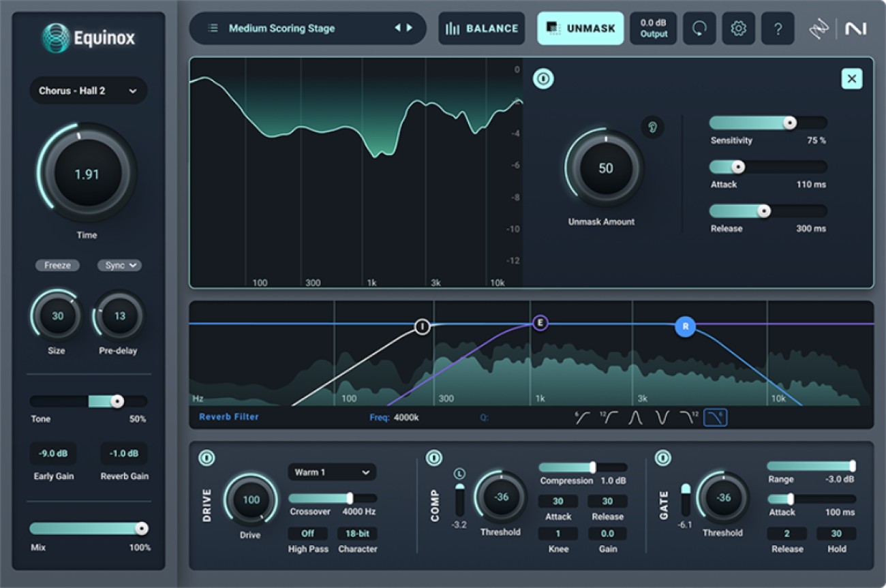Expand the Sync dropdown
The image size is (886, 588).
pos(119,265)
